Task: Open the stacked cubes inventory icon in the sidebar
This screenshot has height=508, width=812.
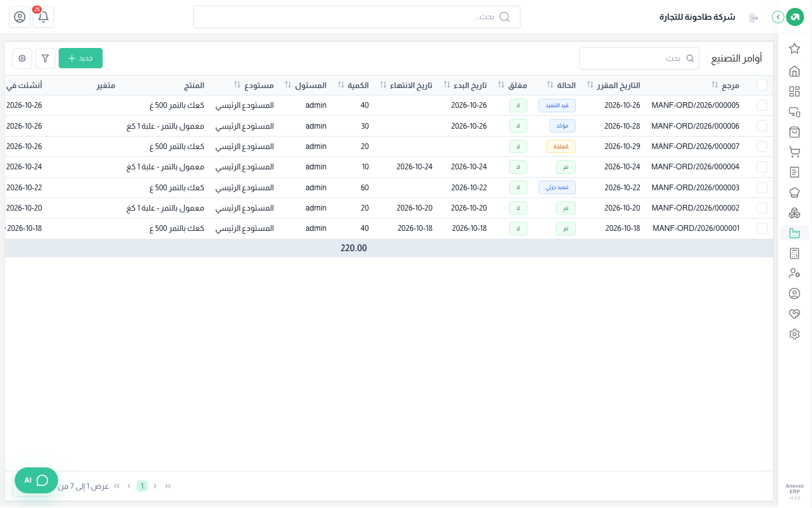Action: (x=795, y=213)
